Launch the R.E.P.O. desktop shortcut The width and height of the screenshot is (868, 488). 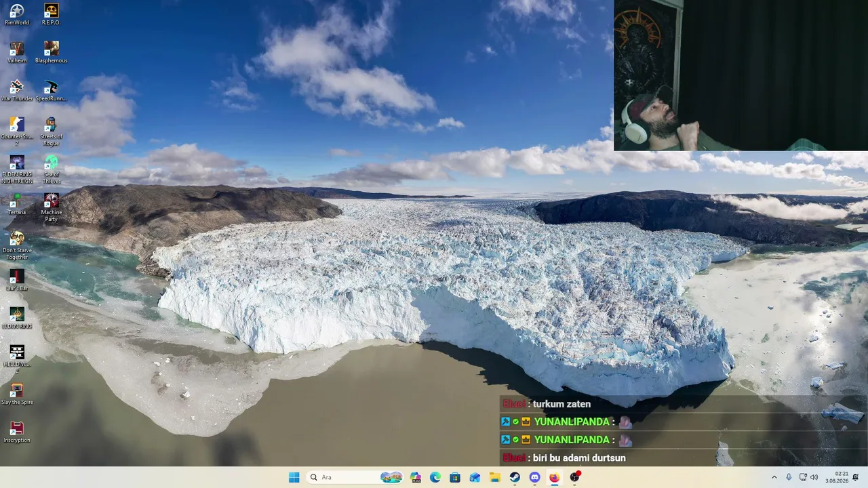point(51,14)
